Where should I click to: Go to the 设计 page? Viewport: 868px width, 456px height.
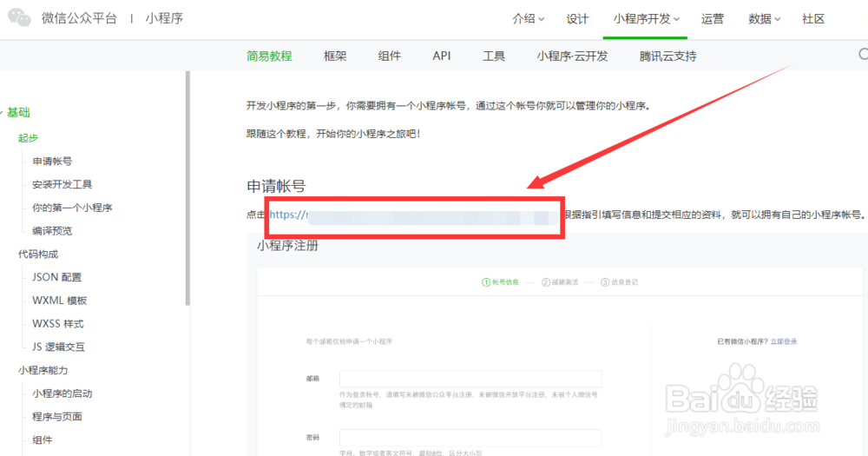(577, 19)
